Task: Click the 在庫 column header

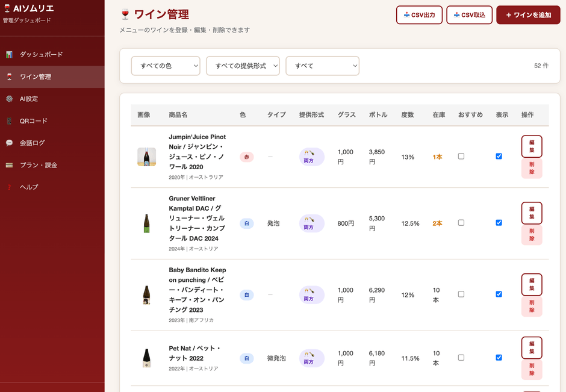Action: coord(438,115)
